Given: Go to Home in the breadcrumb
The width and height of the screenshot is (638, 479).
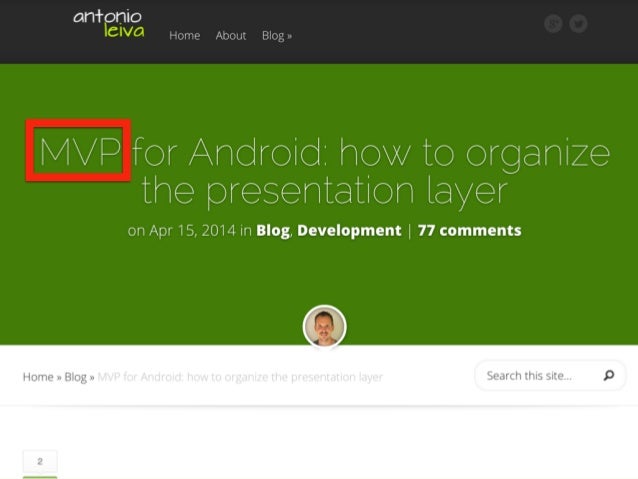Looking at the screenshot, I should coord(38,377).
